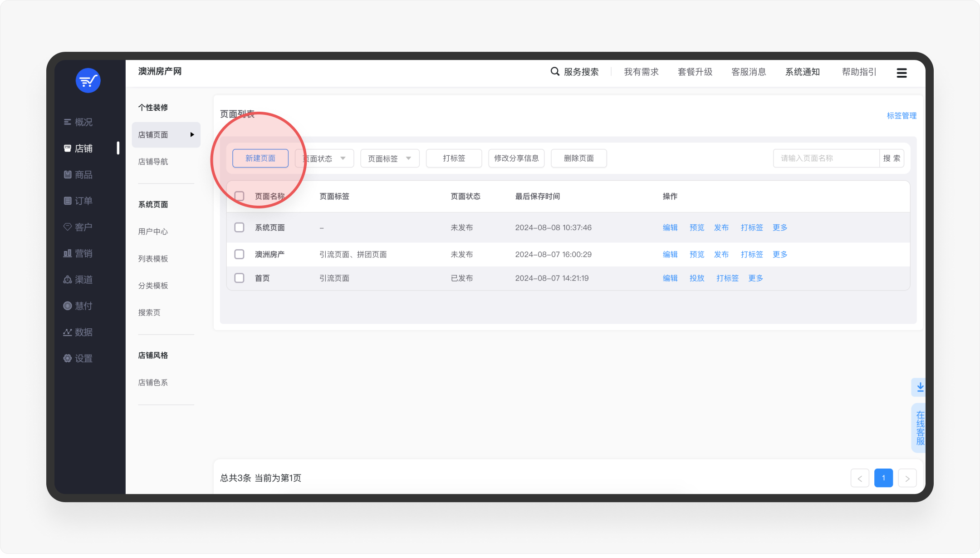Open the 页面状态 dropdown

pos(324,158)
